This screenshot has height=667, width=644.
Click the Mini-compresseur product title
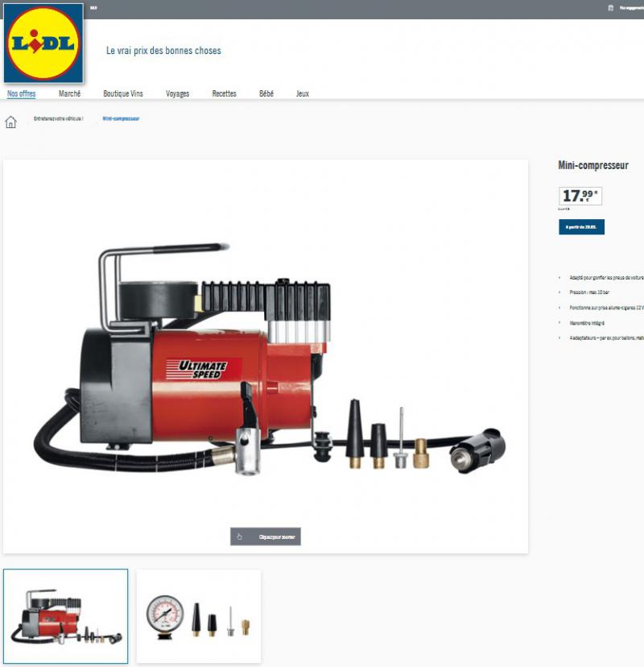pos(593,165)
